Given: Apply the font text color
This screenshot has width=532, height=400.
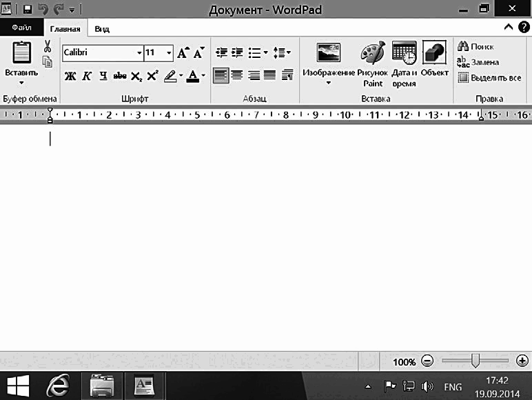Looking at the screenshot, I should click(x=193, y=76).
